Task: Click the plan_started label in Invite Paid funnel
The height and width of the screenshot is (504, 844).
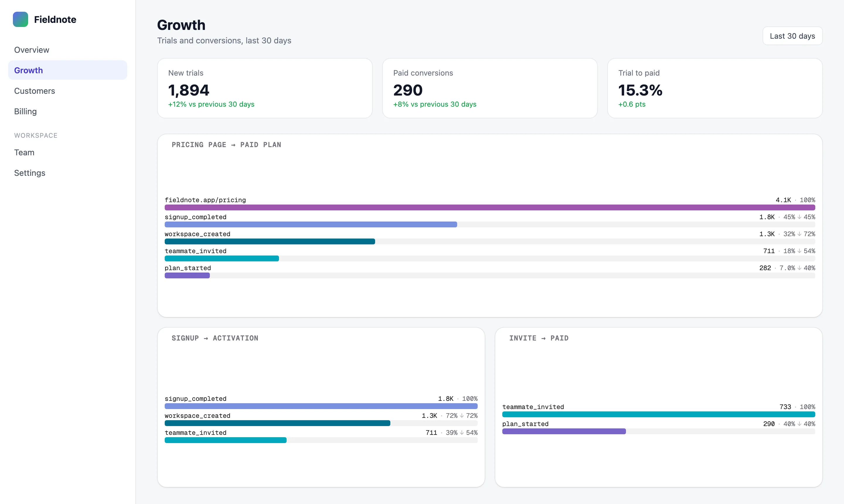Action: click(525, 424)
